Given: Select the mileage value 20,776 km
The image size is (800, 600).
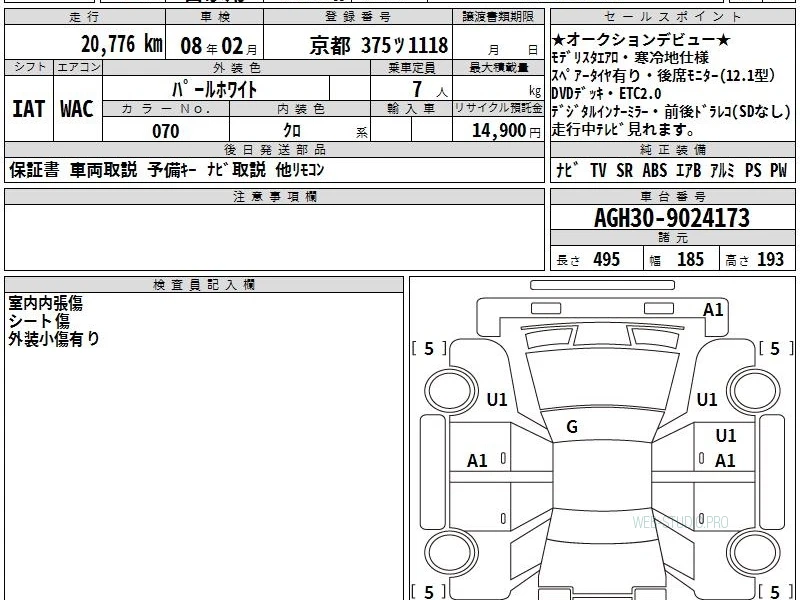Looking at the screenshot, I should point(122,44).
